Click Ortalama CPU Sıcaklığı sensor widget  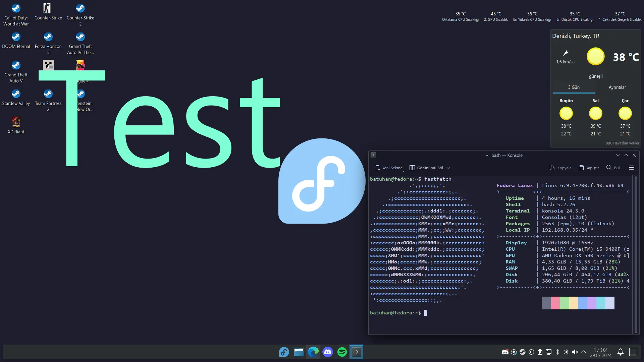click(x=460, y=16)
